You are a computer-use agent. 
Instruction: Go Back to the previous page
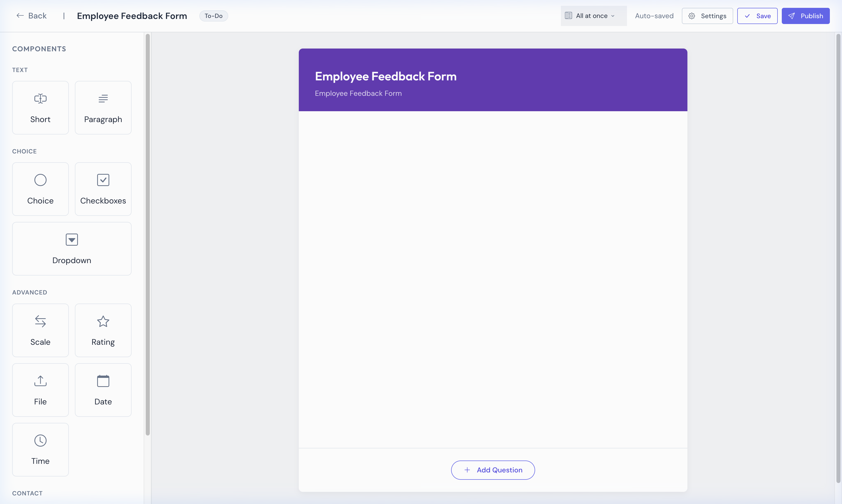[31, 16]
